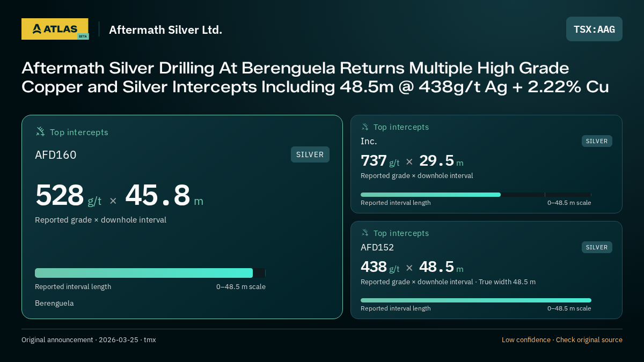Click the SILVER tag on AFD152 card
The image size is (644, 362).
pos(597,247)
